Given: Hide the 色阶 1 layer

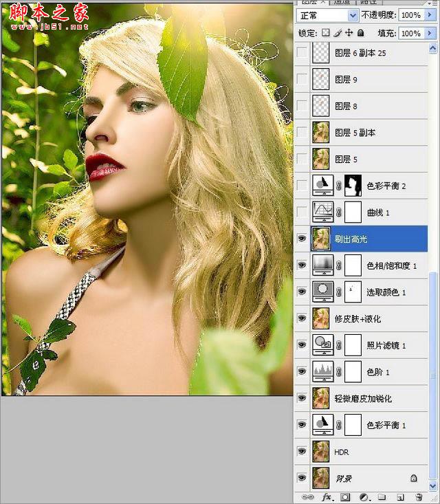Looking at the screenshot, I should pyautogui.click(x=302, y=371).
